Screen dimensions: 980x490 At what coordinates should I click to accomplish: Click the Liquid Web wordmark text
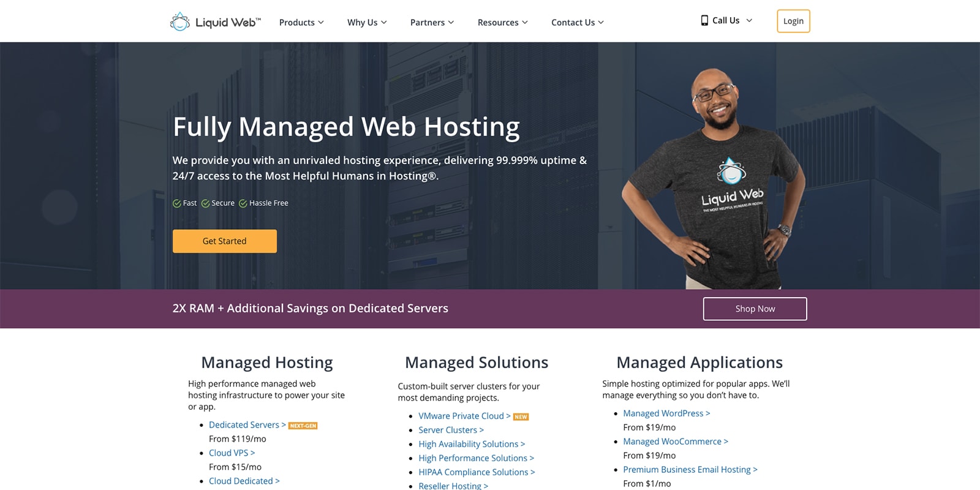click(x=228, y=23)
